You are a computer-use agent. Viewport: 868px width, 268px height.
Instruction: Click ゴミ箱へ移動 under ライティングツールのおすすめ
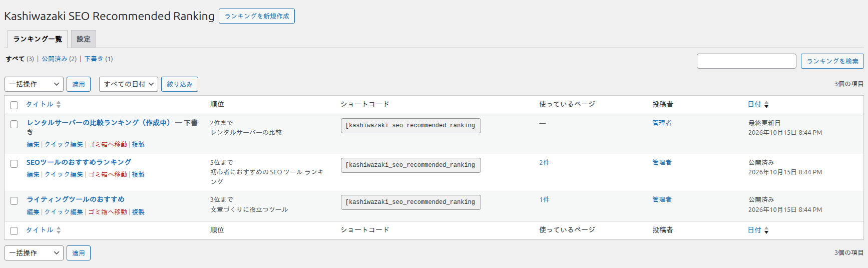pyautogui.click(x=108, y=212)
